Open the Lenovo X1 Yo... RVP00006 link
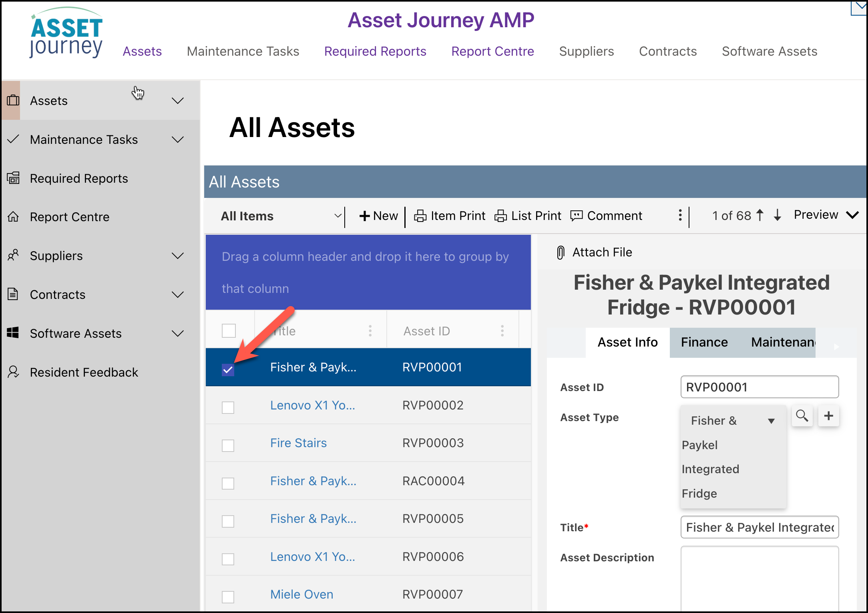868x613 pixels. point(312,557)
